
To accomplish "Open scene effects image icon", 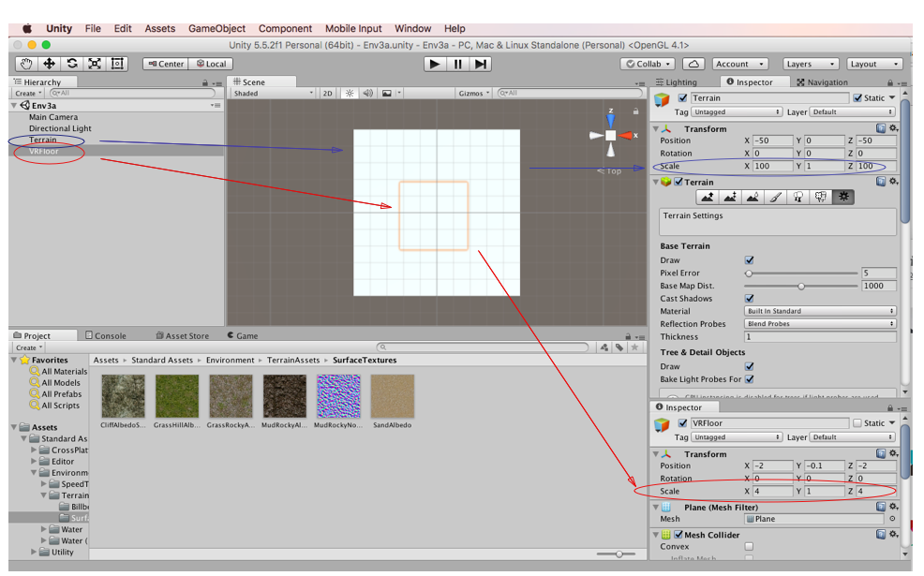I will [387, 93].
